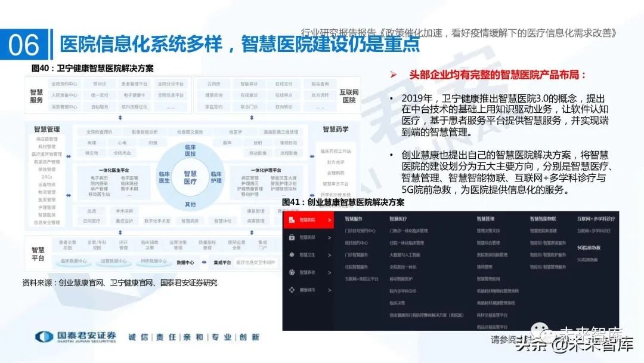Click the red arrow bullet before 头部企业

click(394, 75)
